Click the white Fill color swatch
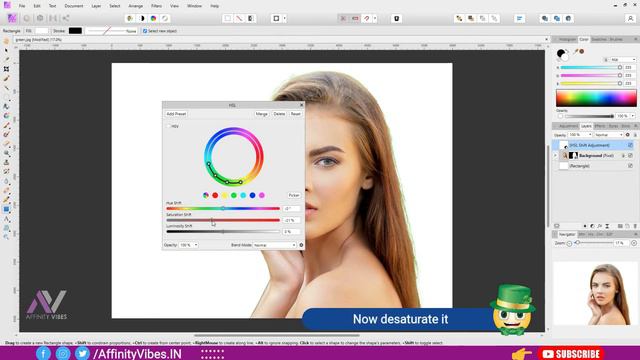 tap(42, 31)
